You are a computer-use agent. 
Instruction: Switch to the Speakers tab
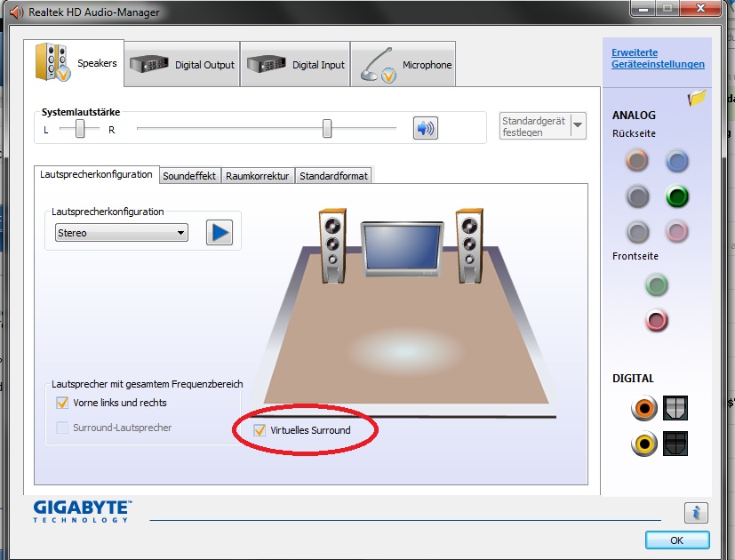[x=74, y=63]
